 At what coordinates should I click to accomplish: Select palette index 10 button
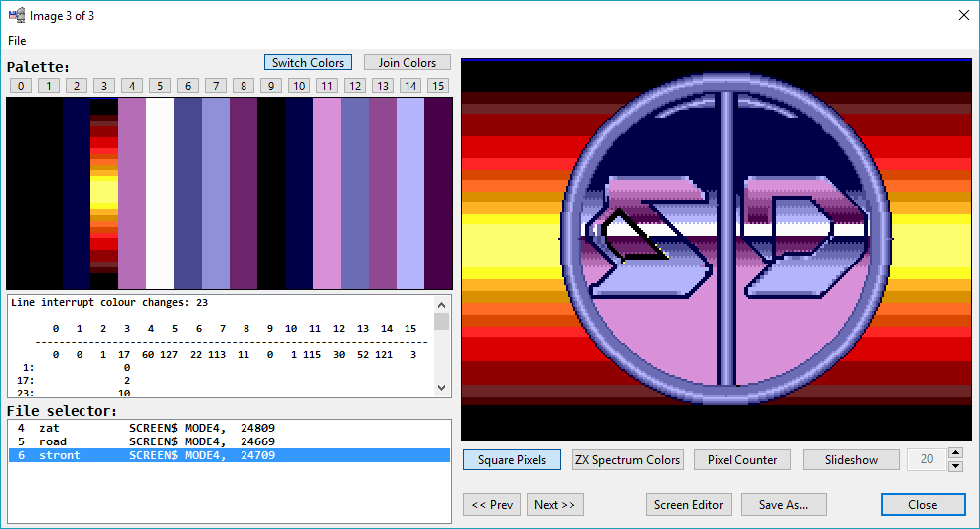(x=299, y=86)
